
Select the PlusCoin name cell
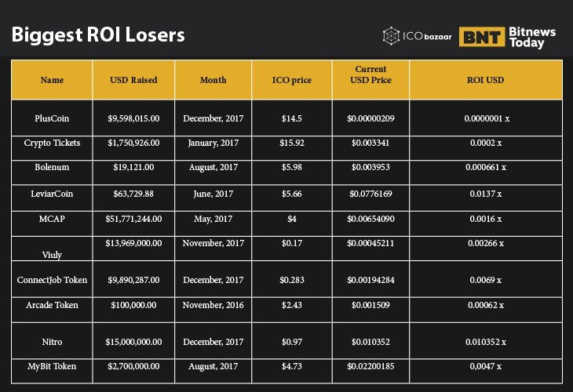52,118
